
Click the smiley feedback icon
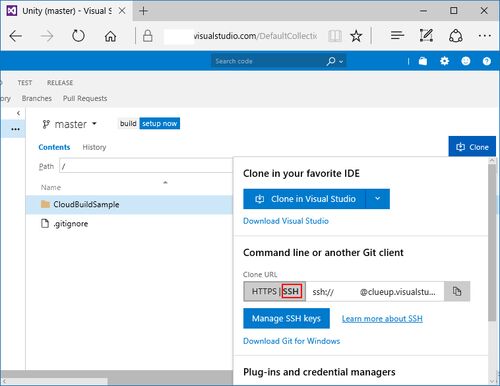click(x=466, y=61)
